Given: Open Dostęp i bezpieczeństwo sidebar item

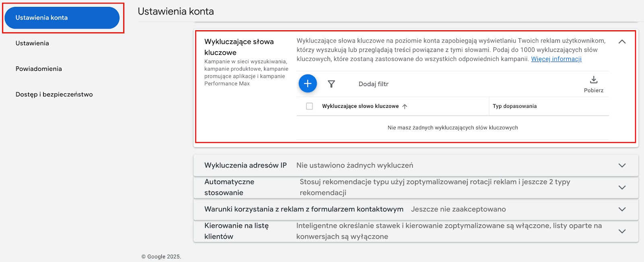Looking at the screenshot, I should click(54, 95).
